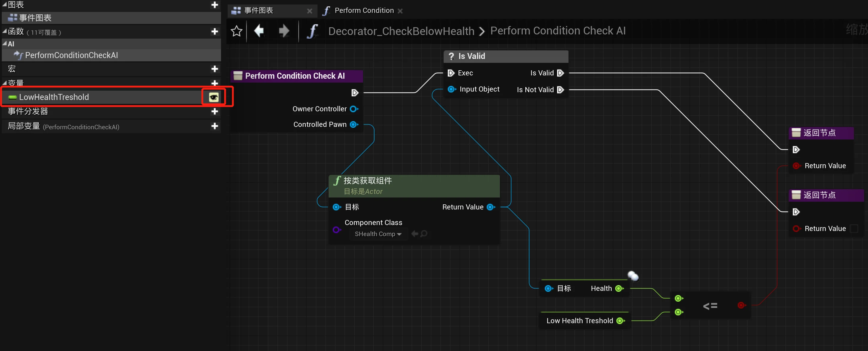868x351 pixels.
Task: Add a local variable with plus icon
Action: 215,126
